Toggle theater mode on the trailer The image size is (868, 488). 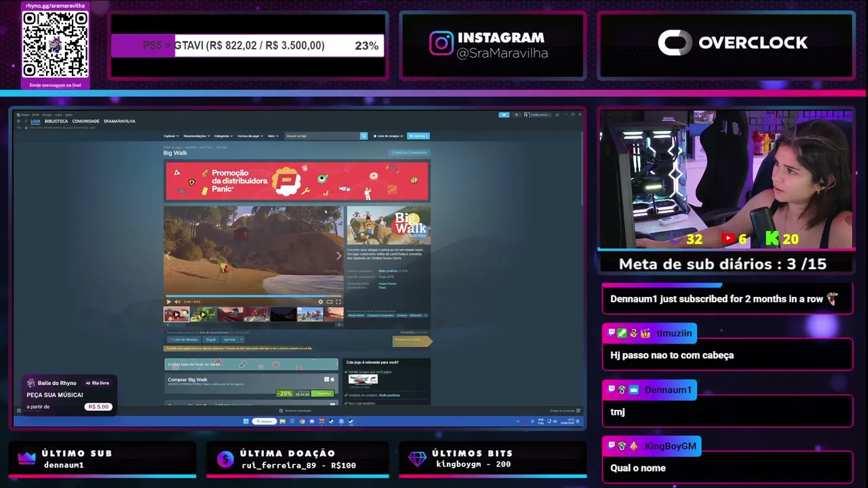click(330, 302)
